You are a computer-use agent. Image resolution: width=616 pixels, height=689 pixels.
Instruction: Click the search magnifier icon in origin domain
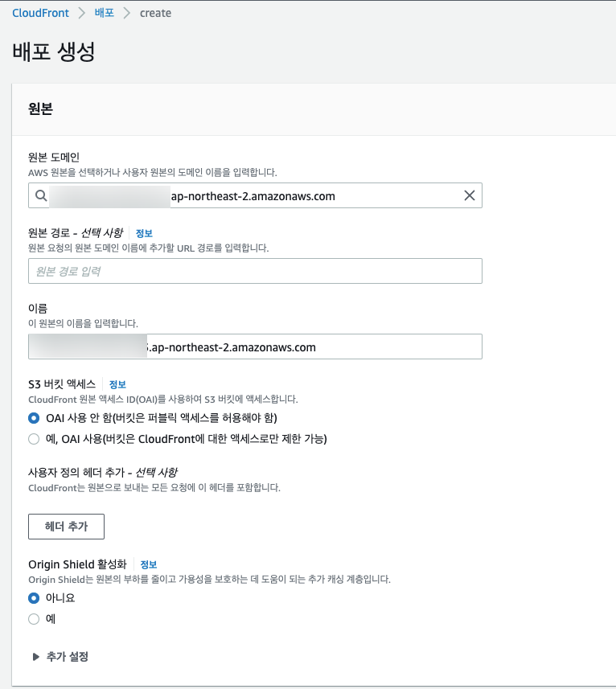42,196
